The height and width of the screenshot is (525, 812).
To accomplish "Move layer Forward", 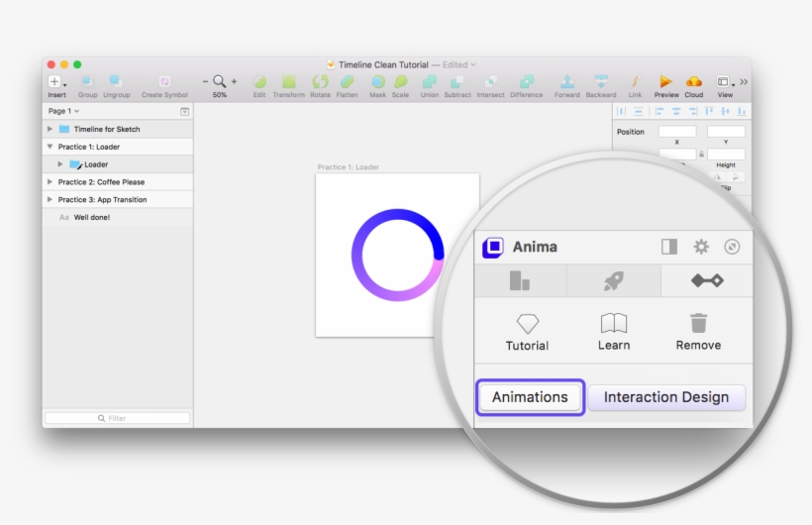I will coord(567,81).
